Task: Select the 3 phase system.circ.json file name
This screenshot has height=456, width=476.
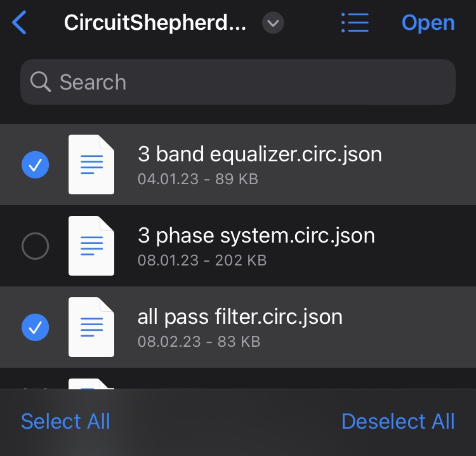Action: pos(256,236)
